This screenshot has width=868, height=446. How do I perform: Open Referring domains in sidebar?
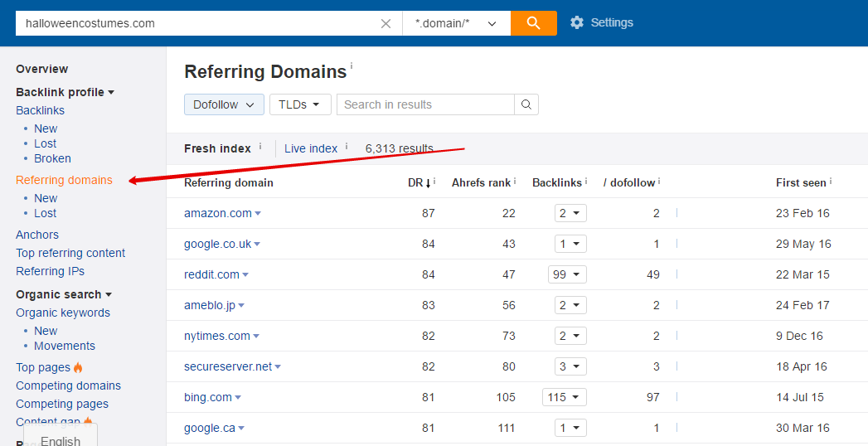(x=64, y=181)
